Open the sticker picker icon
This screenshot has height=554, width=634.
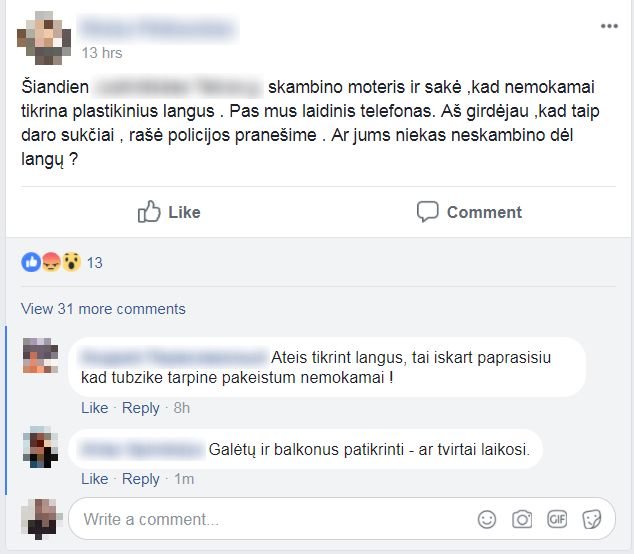click(592, 519)
